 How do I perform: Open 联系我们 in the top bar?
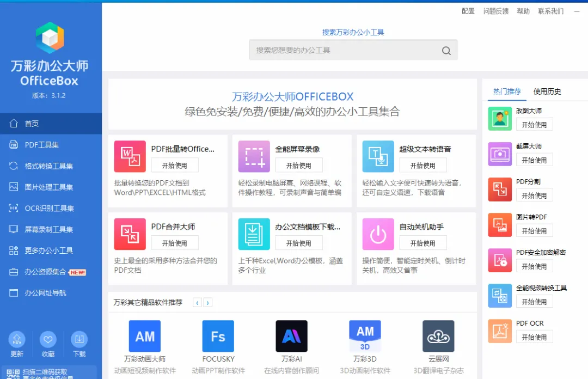551,11
